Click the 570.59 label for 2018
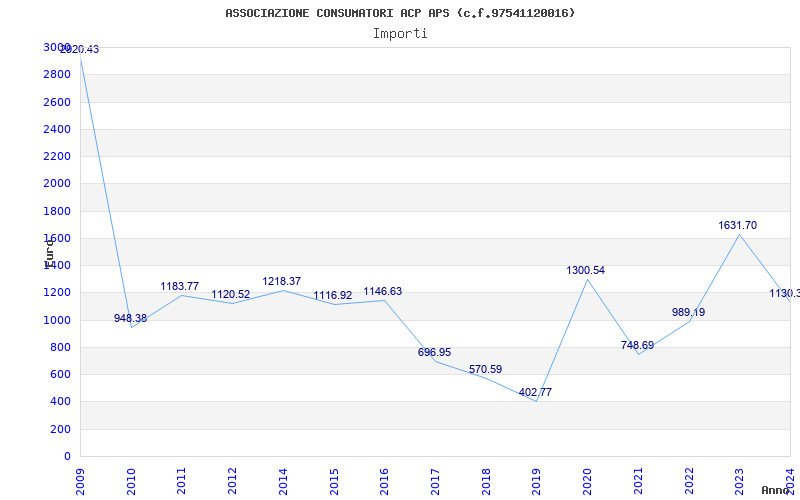This screenshot has width=800, height=500. (x=485, y=369)
